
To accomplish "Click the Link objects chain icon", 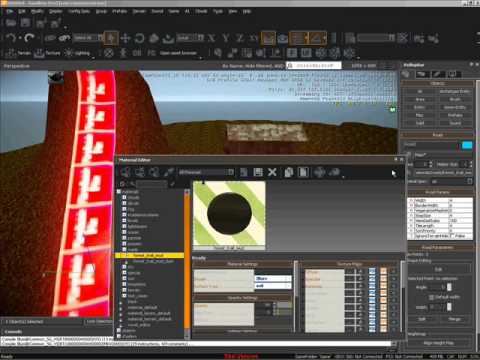I will [x=50, y=38].
